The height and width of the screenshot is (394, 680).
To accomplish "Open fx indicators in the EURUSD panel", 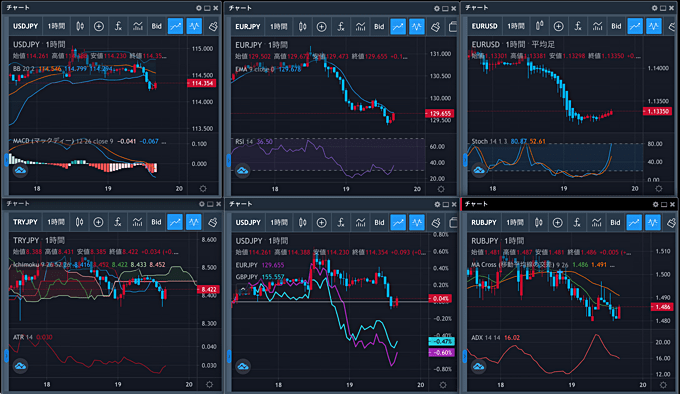I will (578, 26).
